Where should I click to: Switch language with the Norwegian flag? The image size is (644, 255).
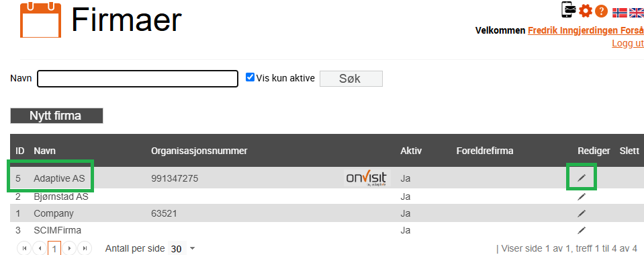pos(619,13)
